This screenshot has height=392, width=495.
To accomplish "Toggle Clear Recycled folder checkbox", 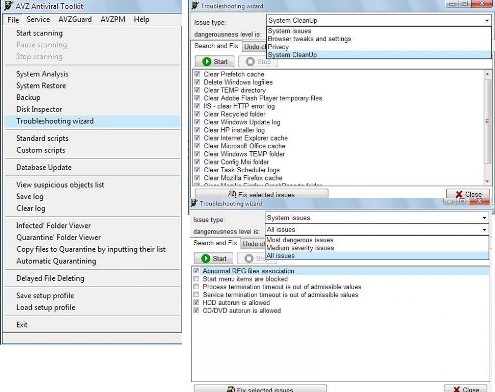I will coord(197,114).
